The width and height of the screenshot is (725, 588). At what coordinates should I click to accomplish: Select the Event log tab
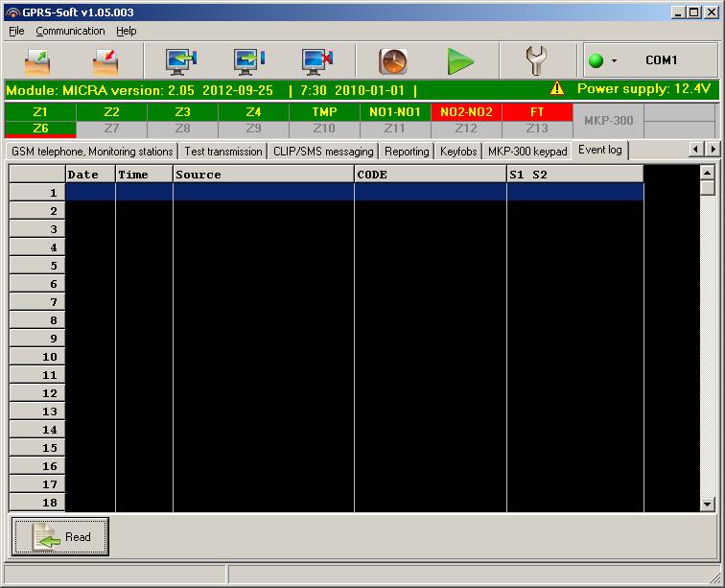pos(600,150)
